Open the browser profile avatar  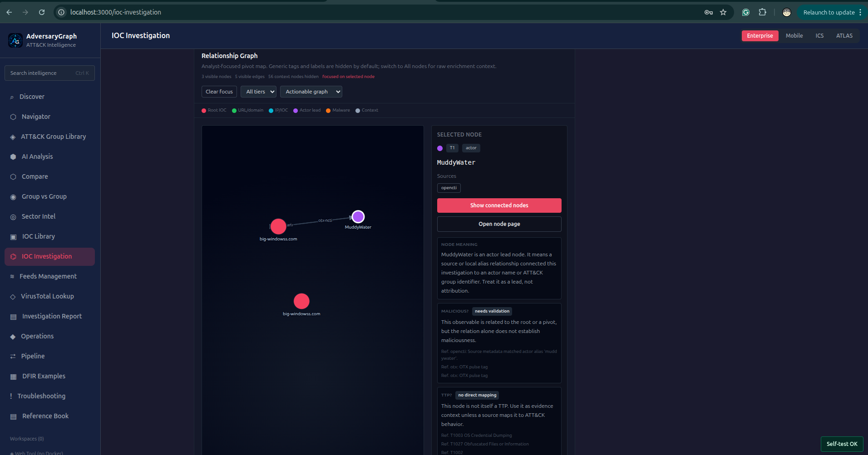point(787,12)
